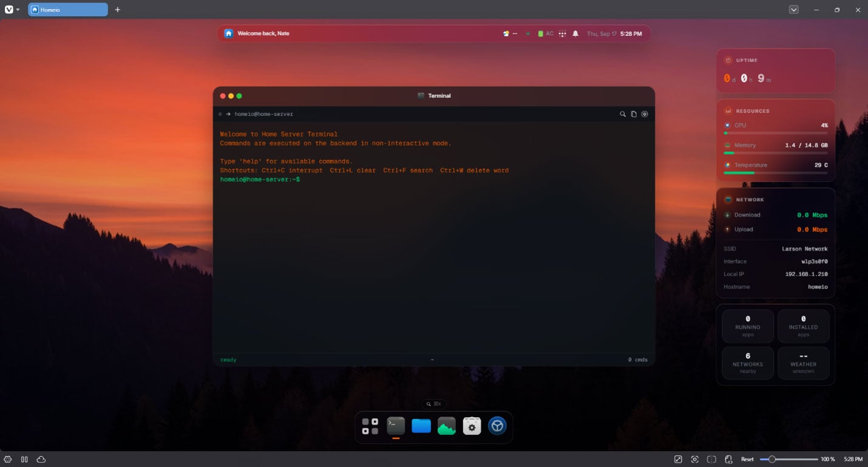Screen dimensions: 868x467
Task: Click the Uptime widget card
Action: coord(776,71)
